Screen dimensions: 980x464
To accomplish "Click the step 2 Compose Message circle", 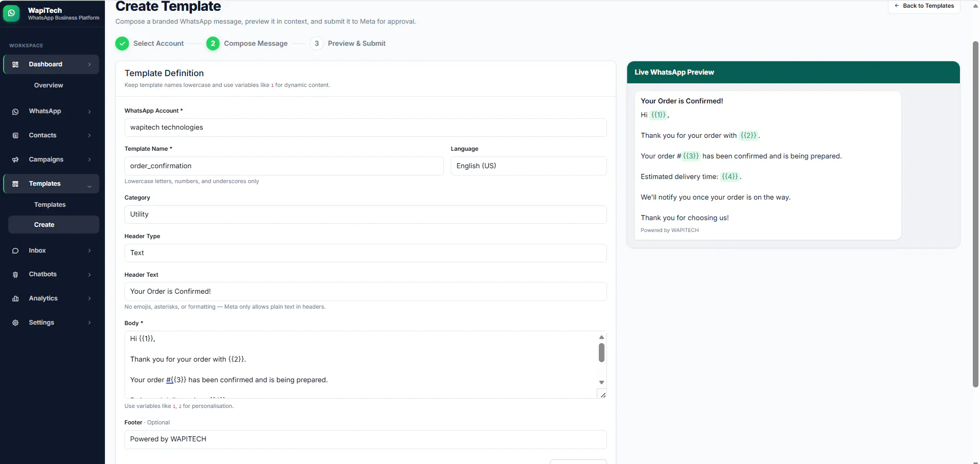I will (213, 44).
